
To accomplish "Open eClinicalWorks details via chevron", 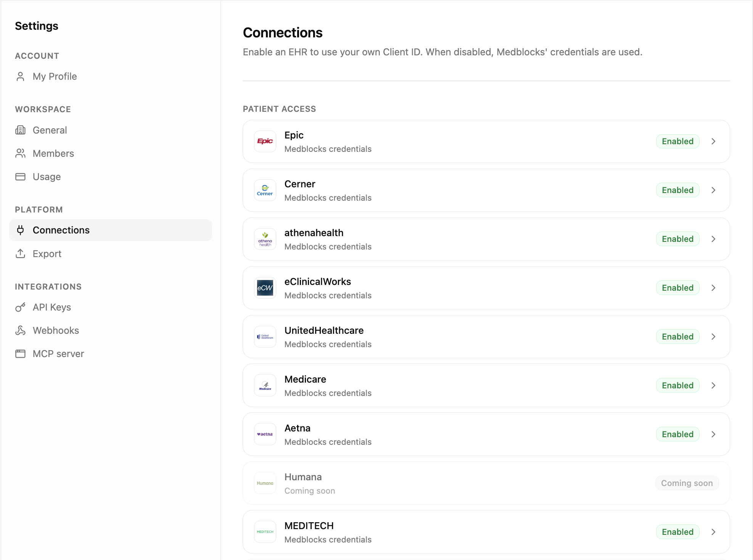I will (x=713, y=288).
